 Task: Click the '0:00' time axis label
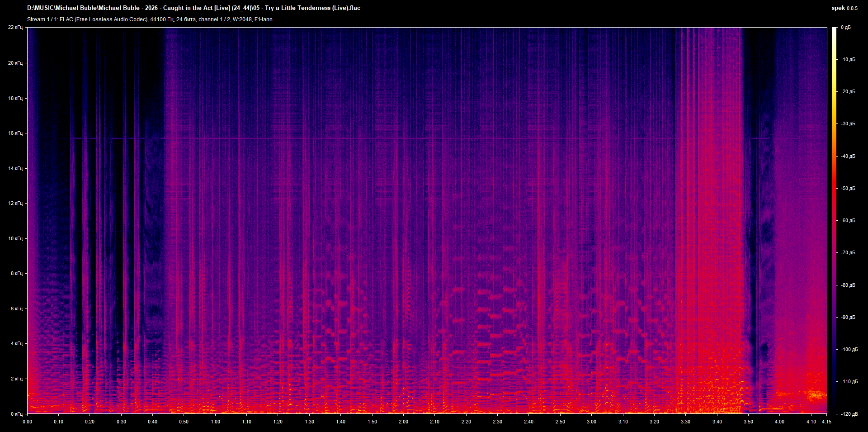[x=28, y=422]
